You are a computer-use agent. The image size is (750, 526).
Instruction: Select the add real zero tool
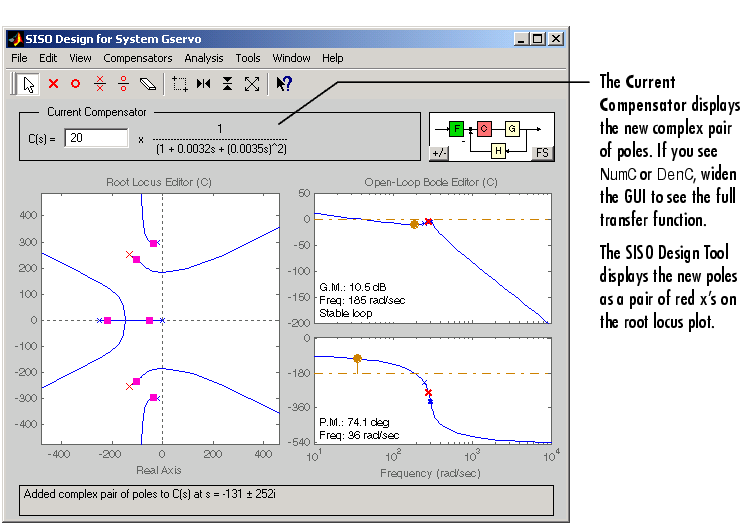[x=76, y=84]
